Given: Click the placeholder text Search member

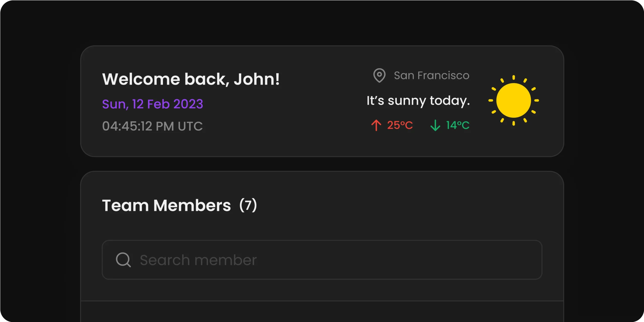Looking at the screenshot, I should tap(198, 260).
